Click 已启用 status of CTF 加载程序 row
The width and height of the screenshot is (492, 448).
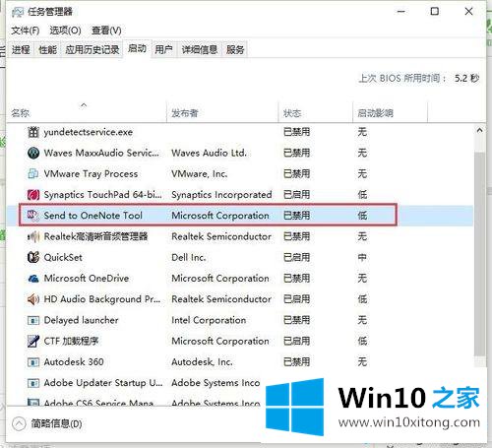pos(296,341)
